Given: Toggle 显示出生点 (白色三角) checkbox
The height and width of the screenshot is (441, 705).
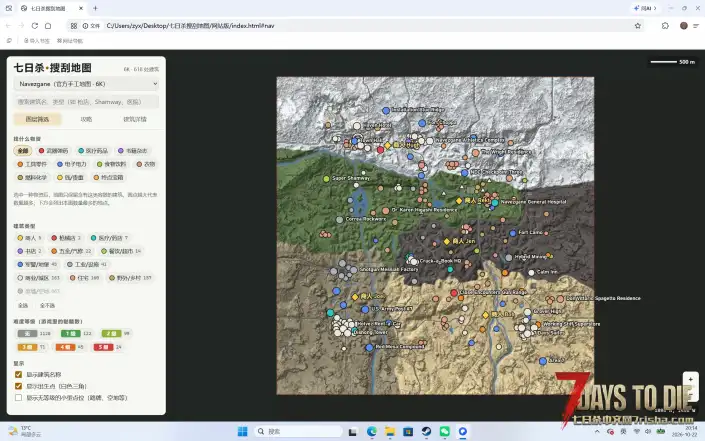Looking at the screenshot, I should 18,386.
